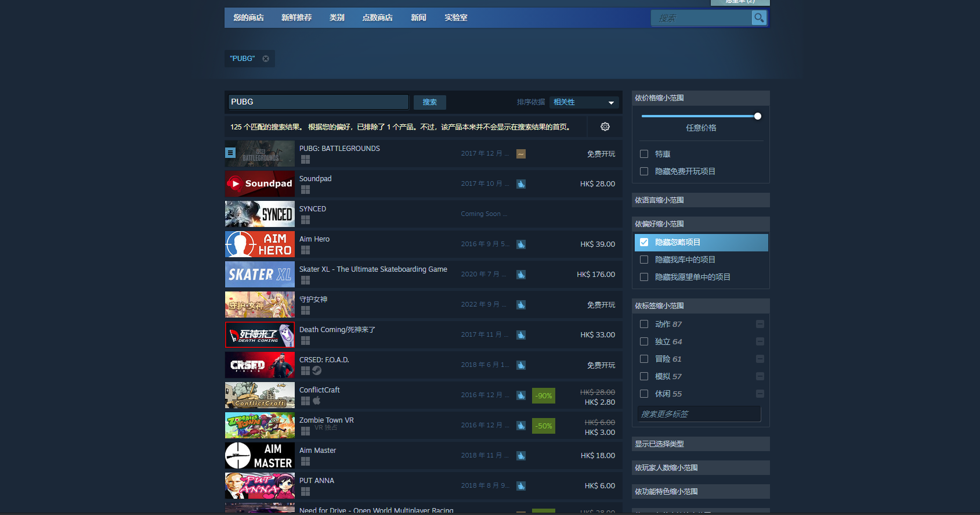Exclude the 动作 tag with minus icon
The height and width of the screenshot is (515, 980).
click(760, 324)
